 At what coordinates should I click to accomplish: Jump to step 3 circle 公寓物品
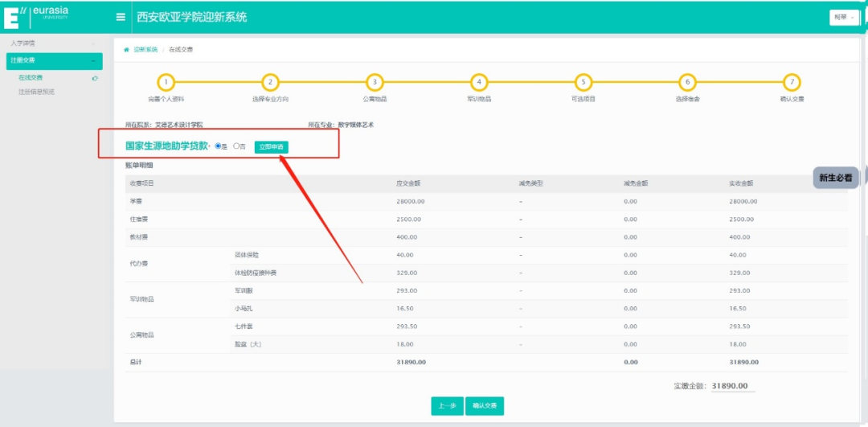coord(374,82)
